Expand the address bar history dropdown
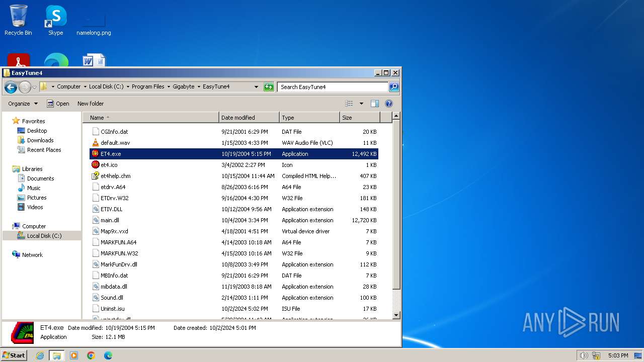 (256, 87)
